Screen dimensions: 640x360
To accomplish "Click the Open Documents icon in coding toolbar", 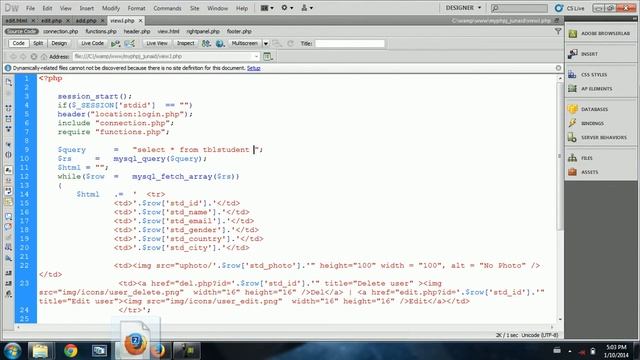I will pyautogui.click(x=9, y=82).
